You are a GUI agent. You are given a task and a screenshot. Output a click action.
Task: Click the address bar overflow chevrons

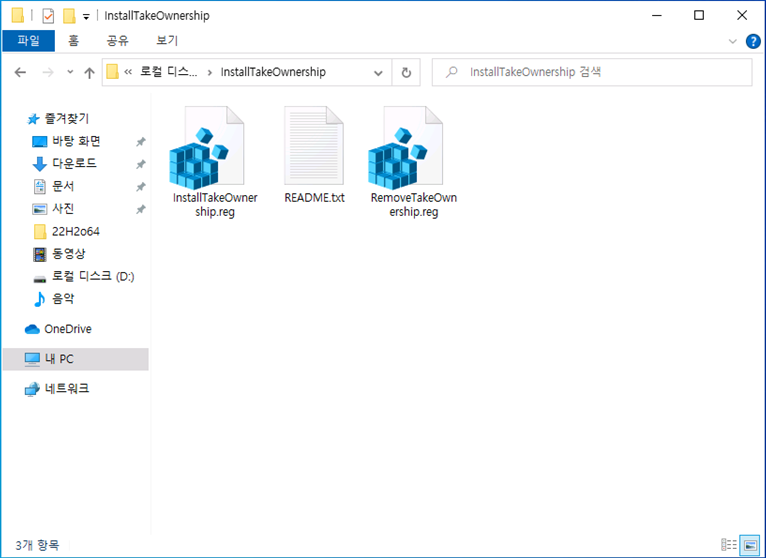(128, 72)
